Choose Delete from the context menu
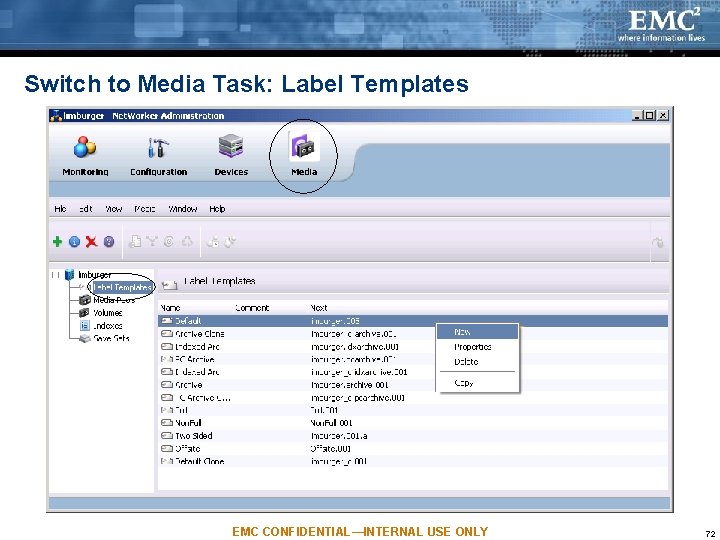 [x=478, y=362]
